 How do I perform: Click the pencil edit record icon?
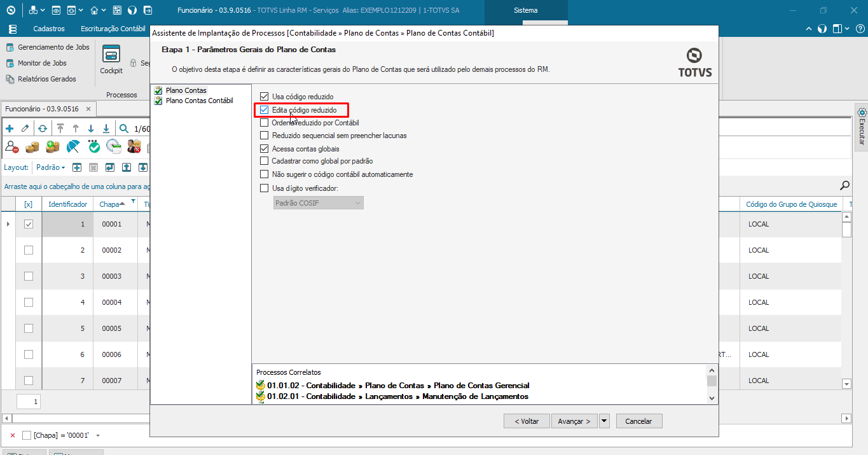[25, 128]
